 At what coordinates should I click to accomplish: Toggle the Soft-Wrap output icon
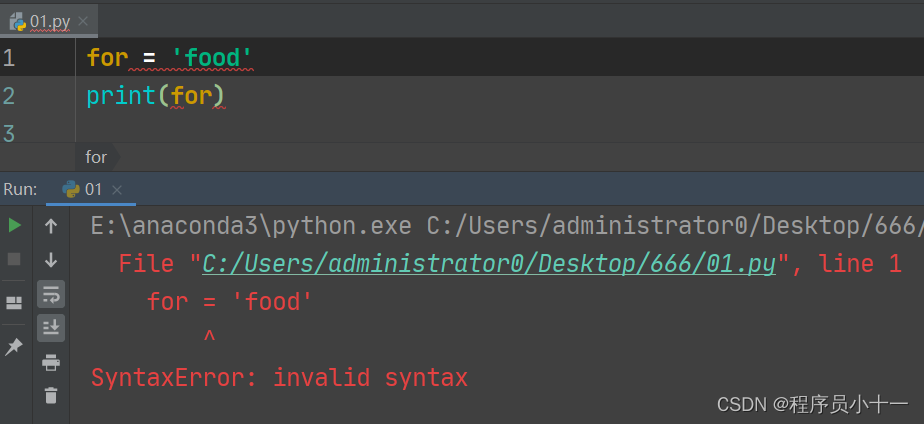51,294
